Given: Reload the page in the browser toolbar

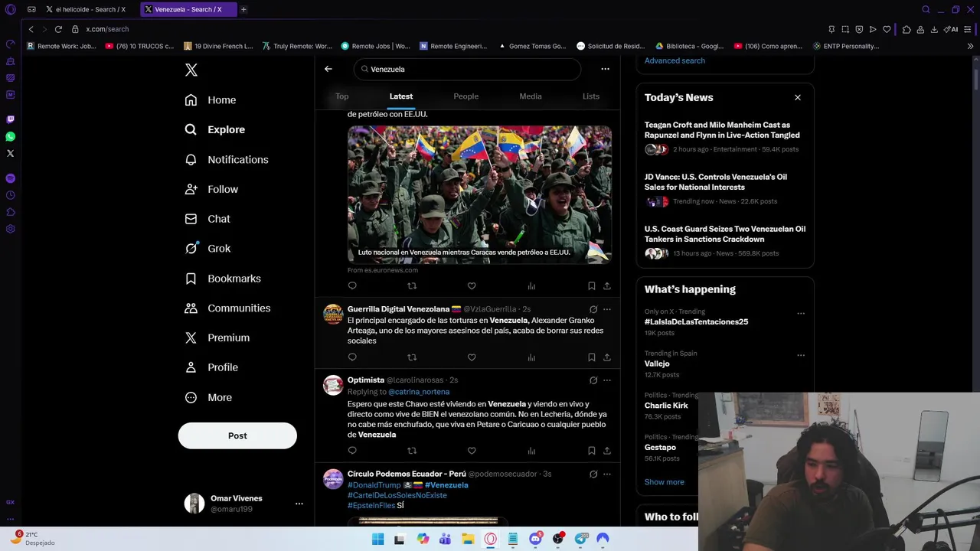Looking at the screenshot, I should click(x=58, y=29).
